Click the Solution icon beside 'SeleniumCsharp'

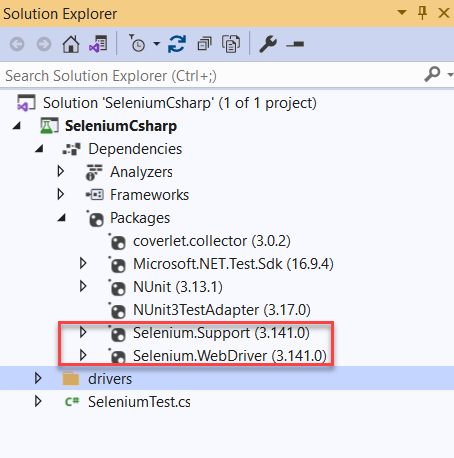[26, 103]
